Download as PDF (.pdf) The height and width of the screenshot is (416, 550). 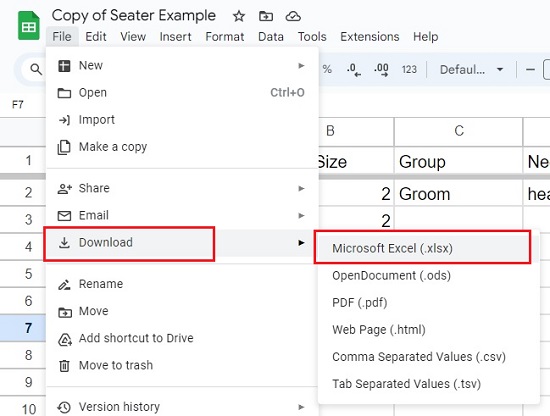pyautogui.click(x=428, y=302)
